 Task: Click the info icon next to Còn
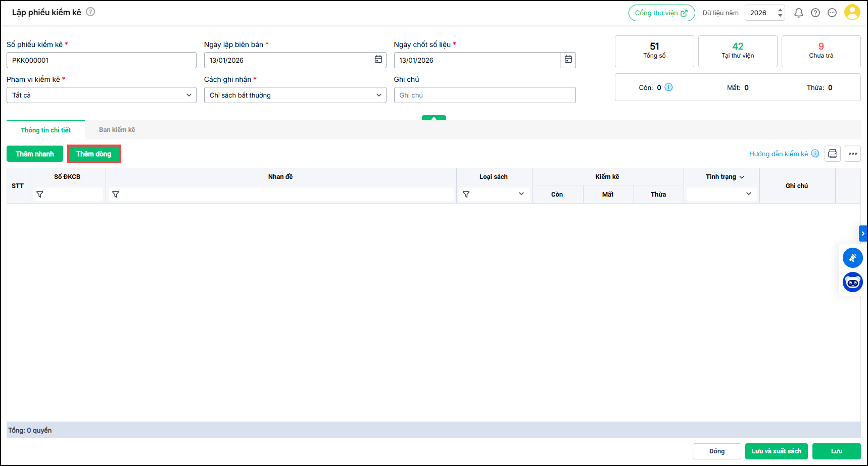coord(668,87)
